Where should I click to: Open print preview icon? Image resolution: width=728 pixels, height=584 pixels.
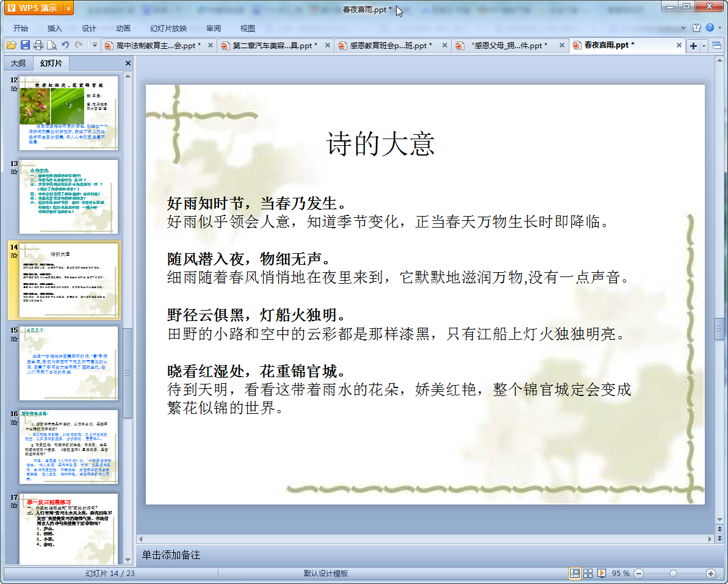52,45
